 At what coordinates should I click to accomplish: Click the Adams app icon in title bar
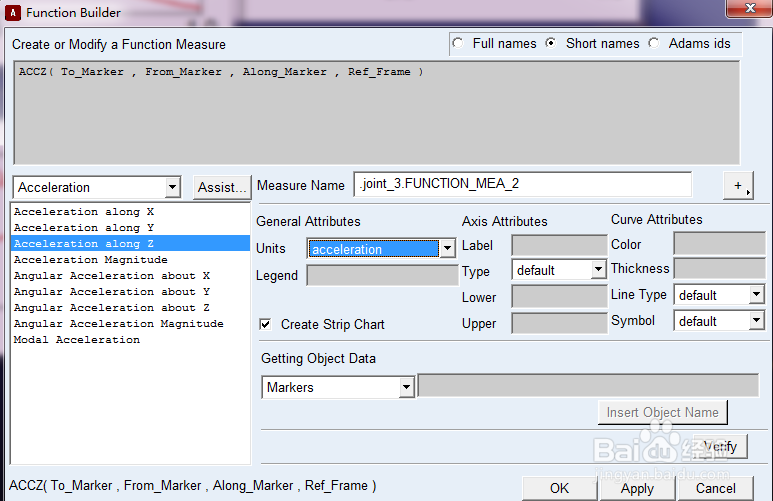tap(12, 12)
